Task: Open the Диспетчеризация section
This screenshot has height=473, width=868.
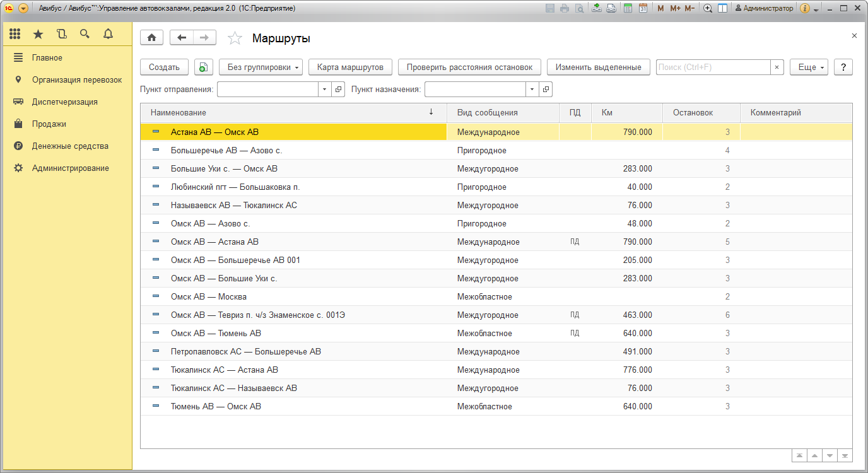Action: click(x=64, y=102)
